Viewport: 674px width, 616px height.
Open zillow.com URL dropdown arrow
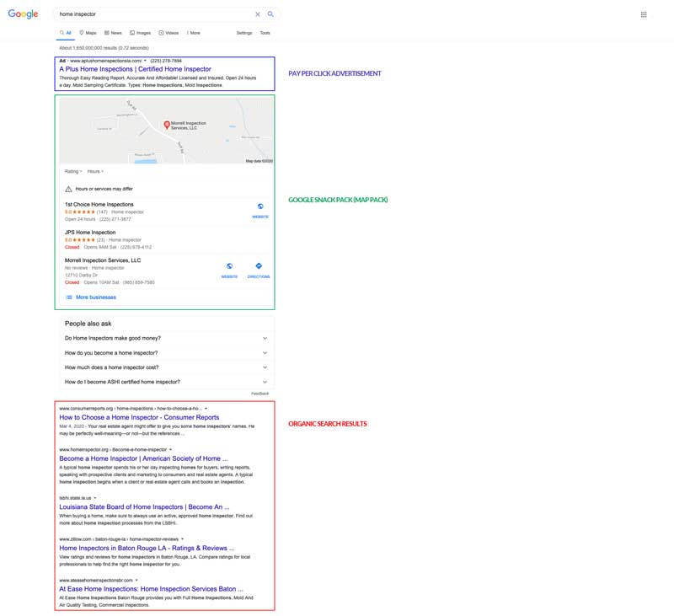[183, 539]
